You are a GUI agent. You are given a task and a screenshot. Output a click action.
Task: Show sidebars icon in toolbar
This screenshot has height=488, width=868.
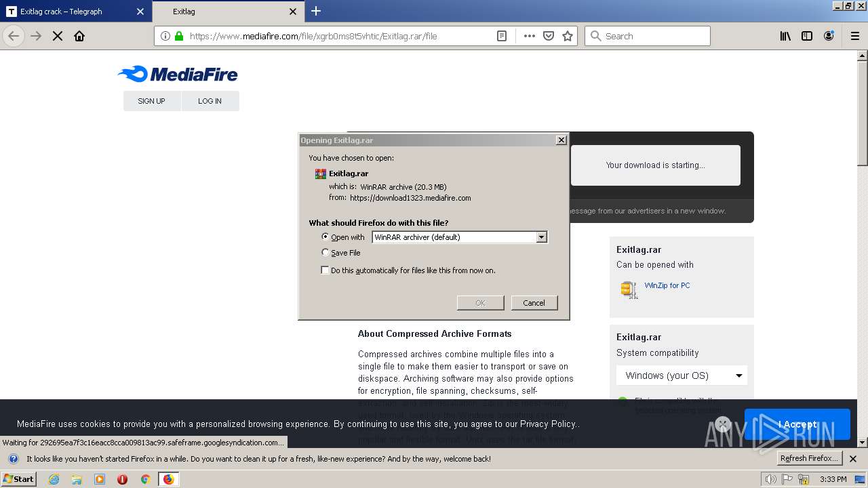[807, 36]
